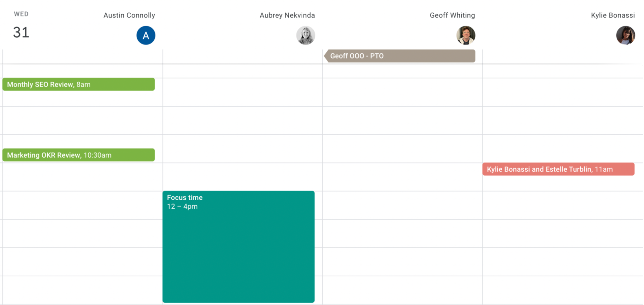The width and height of the screenshot is (644, 305).
Task: Click Austin Connolly's blue "A" avatar
Action: [146, 35]
